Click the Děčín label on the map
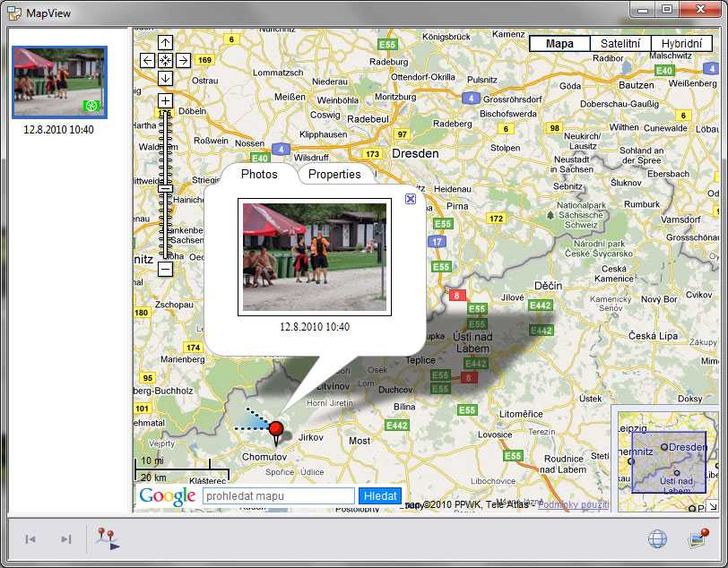Image resolution: width=728 pixels, height=568 pixels. [548, 286]
